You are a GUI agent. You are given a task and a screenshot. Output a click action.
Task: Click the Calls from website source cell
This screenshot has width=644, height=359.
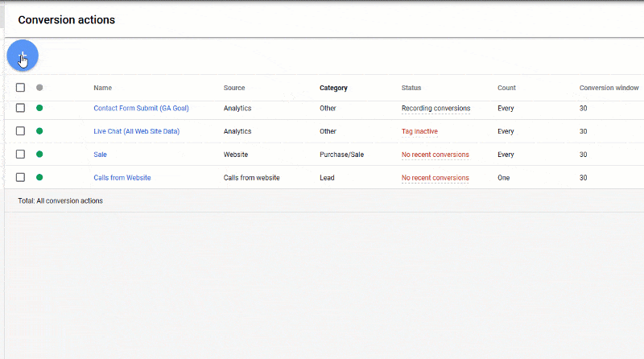tap(252, 178)
